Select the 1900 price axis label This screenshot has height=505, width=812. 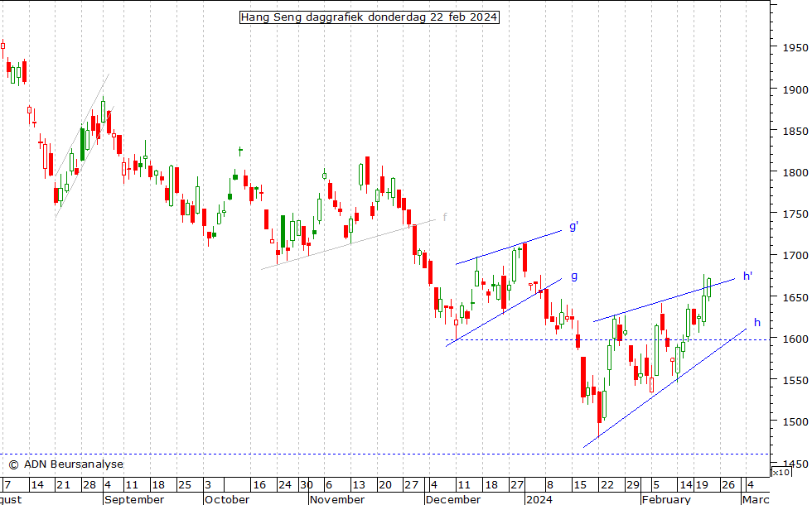point(795,89)
